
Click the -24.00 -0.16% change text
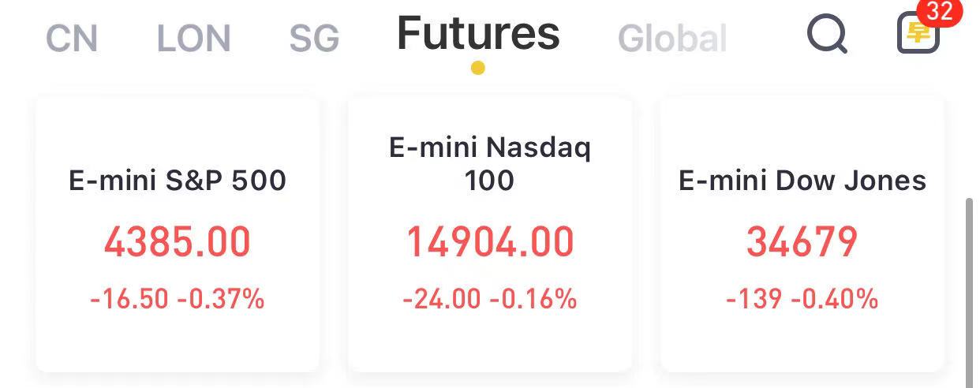pos(490,300)
